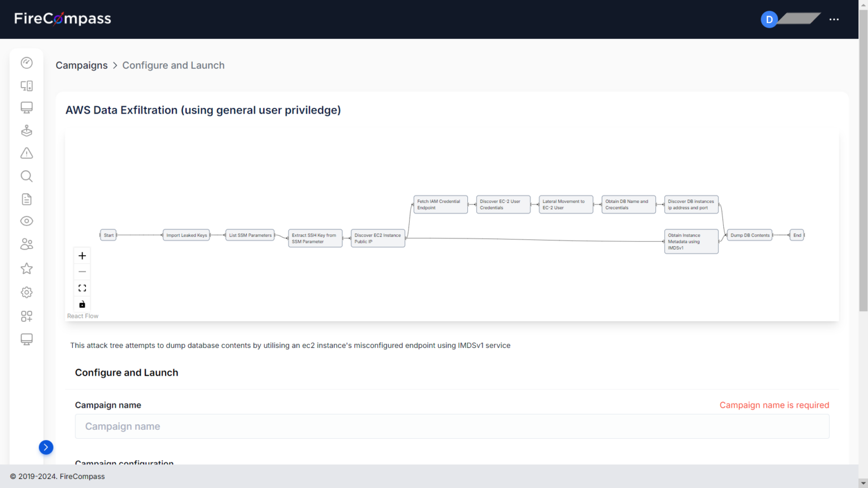Click the user avatar D in header

pyautogui.click(x=769, y=20)
